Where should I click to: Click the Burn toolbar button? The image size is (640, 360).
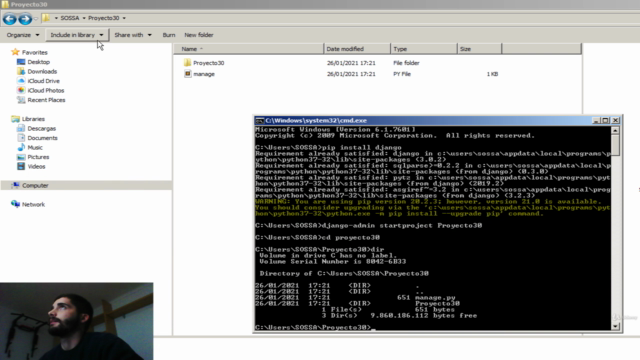[x=169, y=35]
